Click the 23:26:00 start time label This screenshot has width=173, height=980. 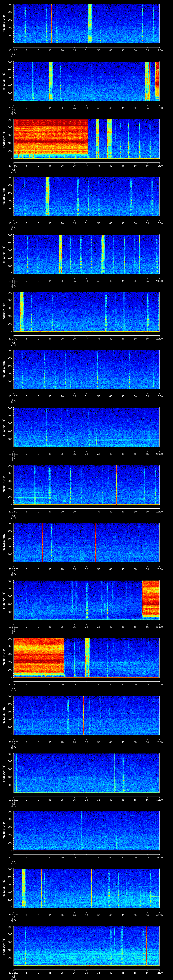[13, 627]
